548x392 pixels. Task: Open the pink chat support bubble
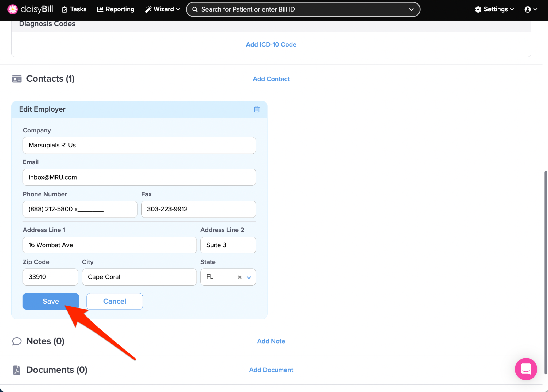[526, 369]
